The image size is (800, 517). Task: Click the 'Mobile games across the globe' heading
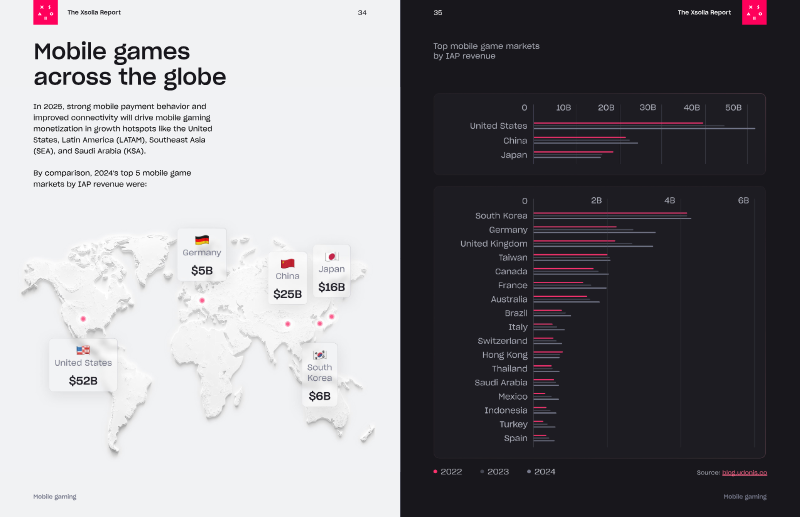(130, 64)
